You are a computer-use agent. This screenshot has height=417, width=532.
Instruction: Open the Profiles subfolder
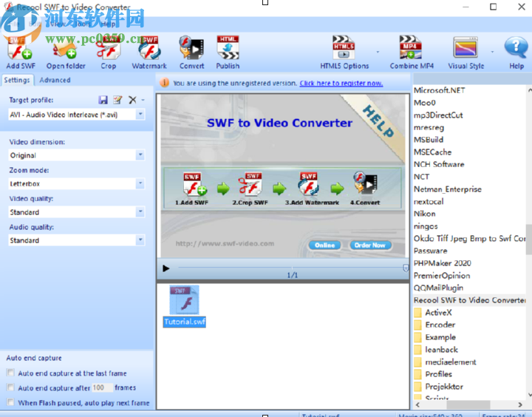[x=434, y=374]
